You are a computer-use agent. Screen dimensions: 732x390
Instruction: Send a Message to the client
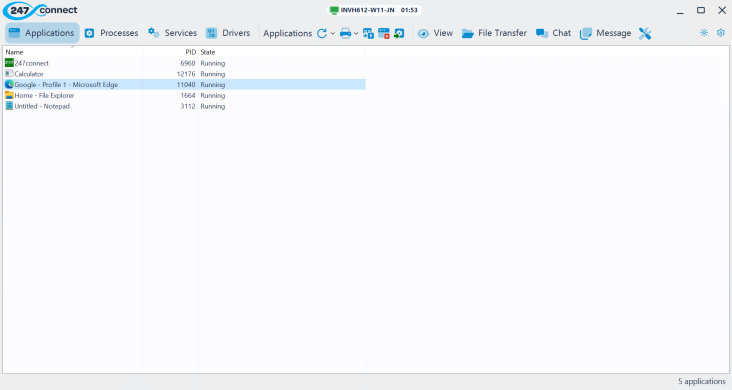click(x=605, y=33)
